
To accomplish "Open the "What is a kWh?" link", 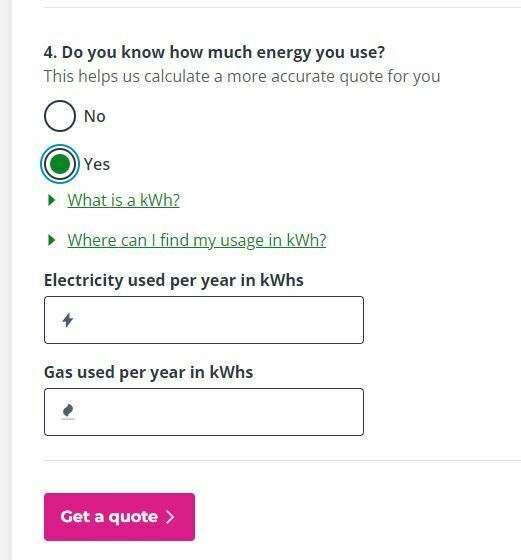I will [124, 200].
